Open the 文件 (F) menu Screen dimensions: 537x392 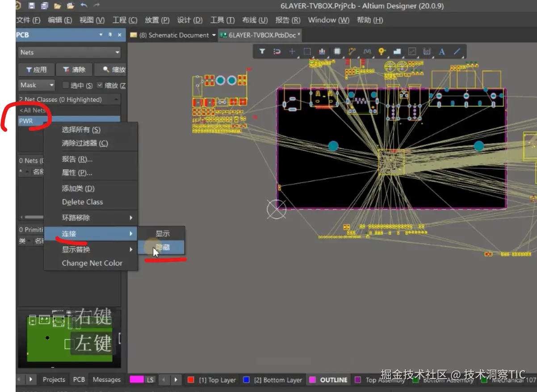(x=28, y=20)
